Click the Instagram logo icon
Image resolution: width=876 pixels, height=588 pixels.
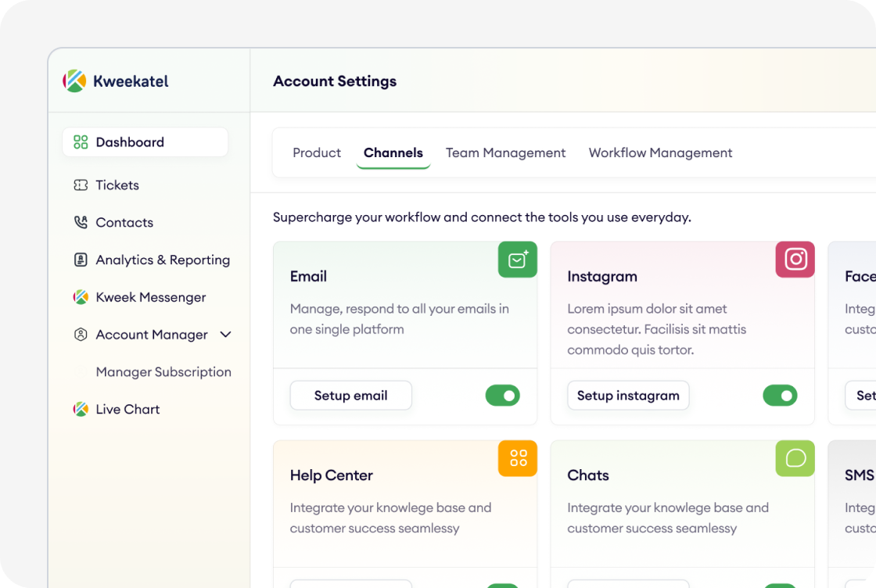coord(795,260)
